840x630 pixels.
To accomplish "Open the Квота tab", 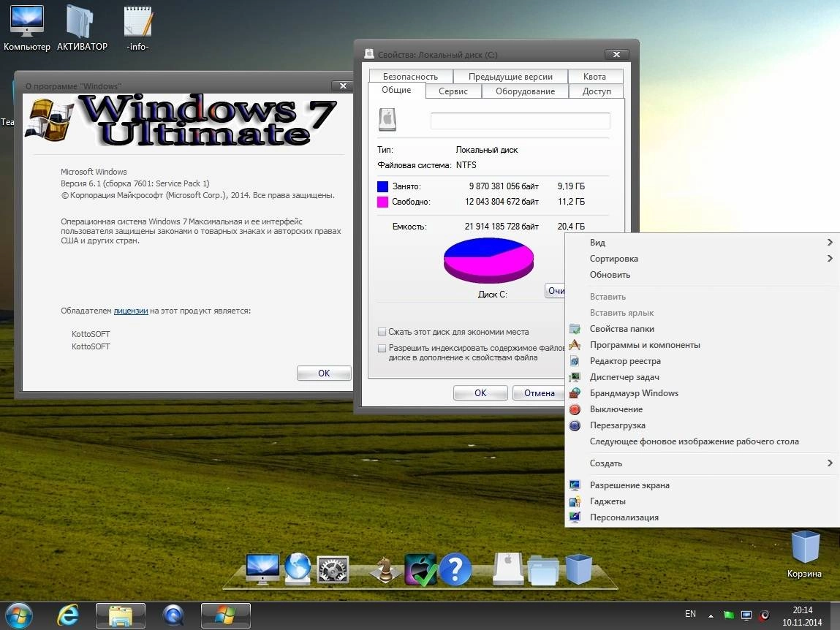I will (x=594, y=77).
